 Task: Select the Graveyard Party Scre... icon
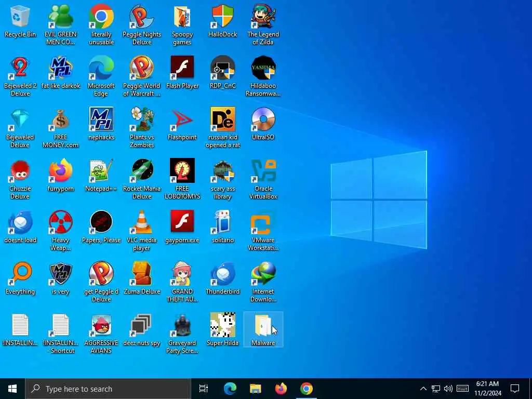click(x=182, y=334)
